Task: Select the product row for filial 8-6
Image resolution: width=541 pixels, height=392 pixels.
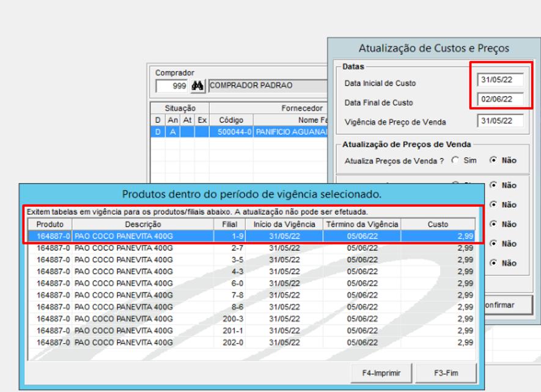Action: [x=251, y=307]
